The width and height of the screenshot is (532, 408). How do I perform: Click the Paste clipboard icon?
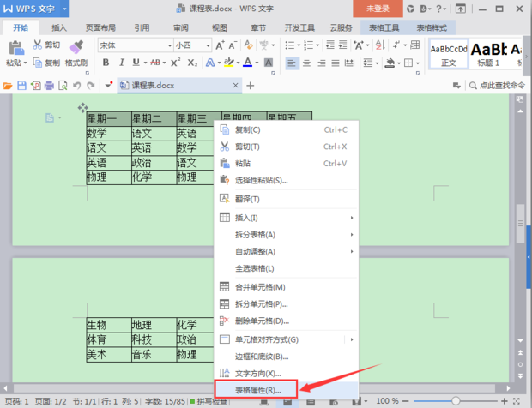[16, 47]
